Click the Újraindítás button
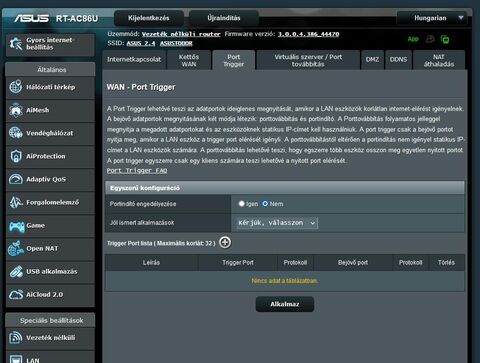 [x=224, y=18]
